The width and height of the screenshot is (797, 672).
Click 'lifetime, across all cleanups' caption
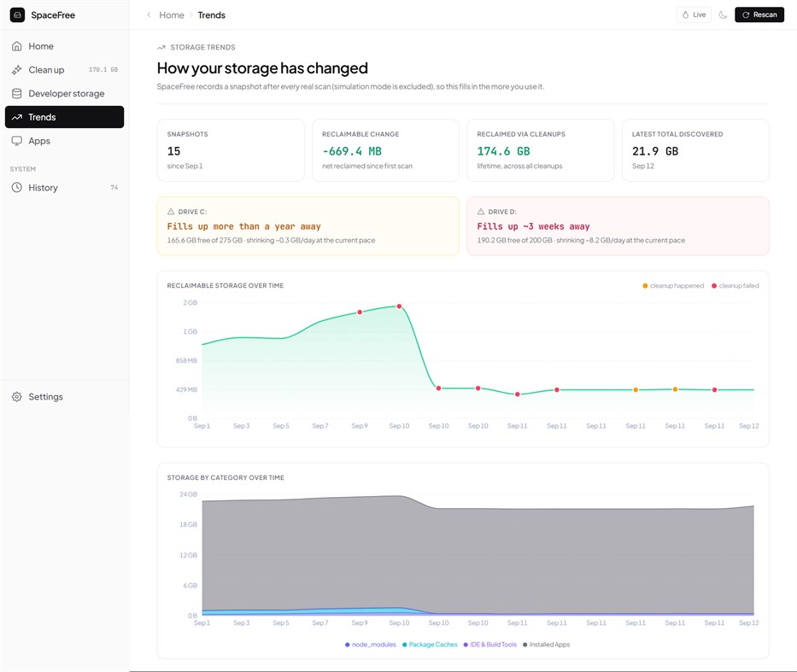coord(519,167)
